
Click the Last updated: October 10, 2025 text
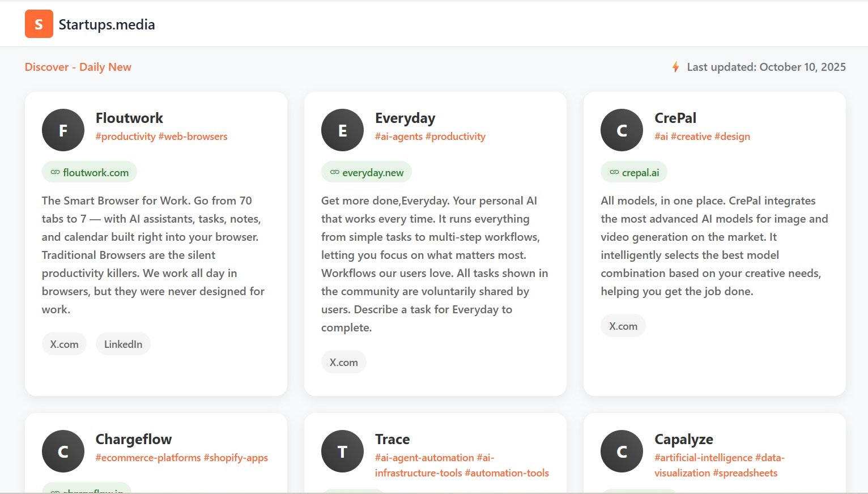pos(766,67)
